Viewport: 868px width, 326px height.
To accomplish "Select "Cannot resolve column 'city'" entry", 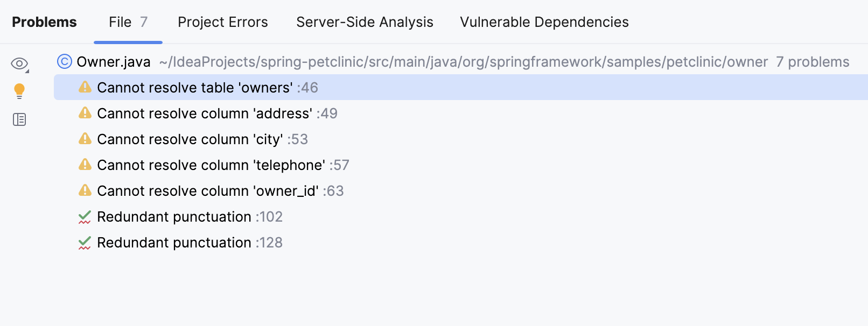I will point(190,139).
